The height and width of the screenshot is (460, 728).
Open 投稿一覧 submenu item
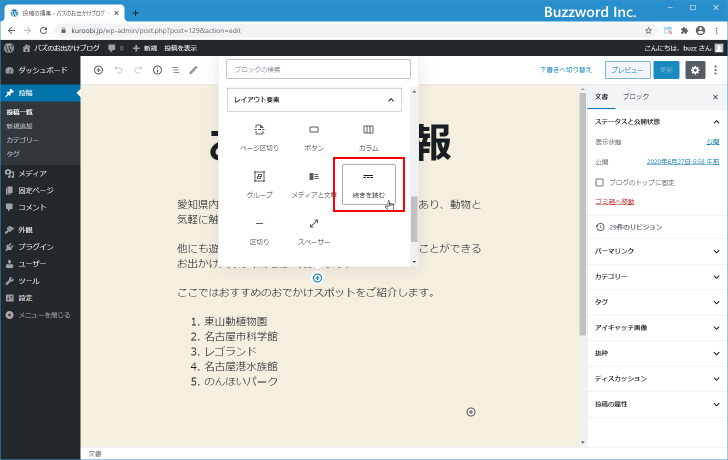20,112
